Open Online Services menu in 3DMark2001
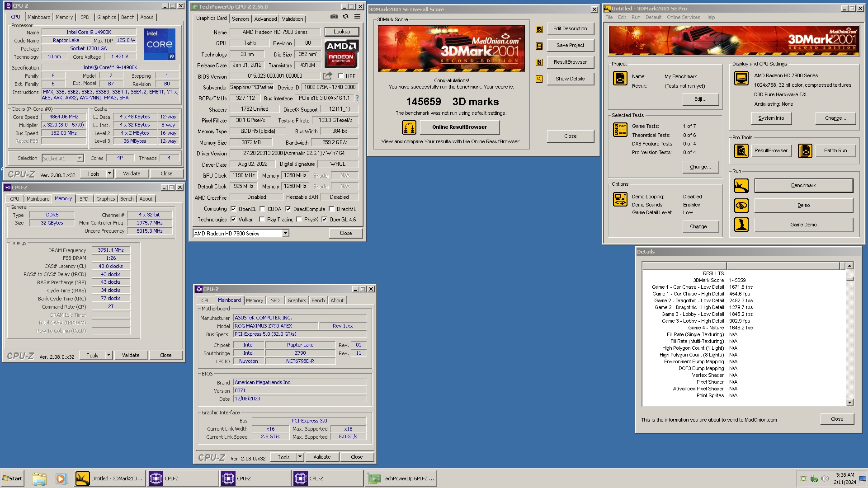The height and width of the screenshot is (488, 868). point(683,18)
